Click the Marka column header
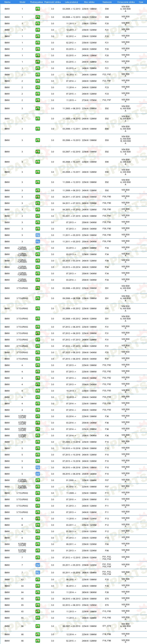The height and width of the screenshot is (644, 147). [7, 2]
